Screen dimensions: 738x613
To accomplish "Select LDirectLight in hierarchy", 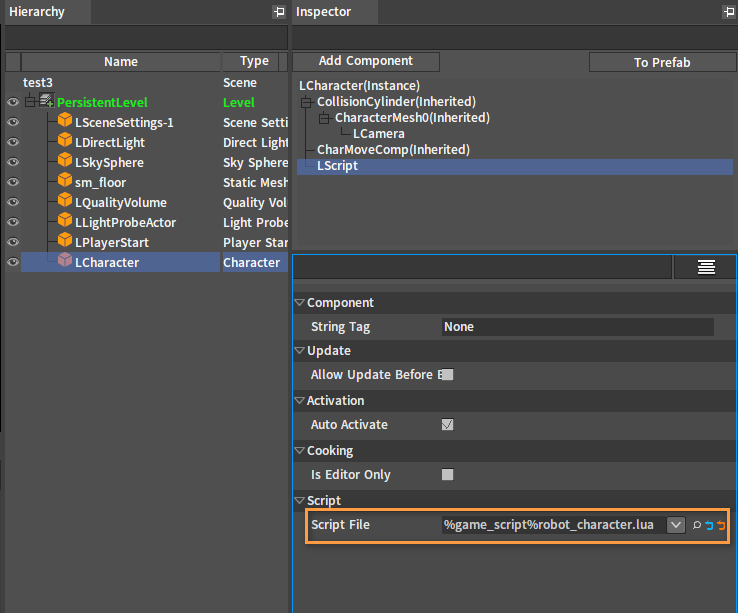I will coord(110,143).
